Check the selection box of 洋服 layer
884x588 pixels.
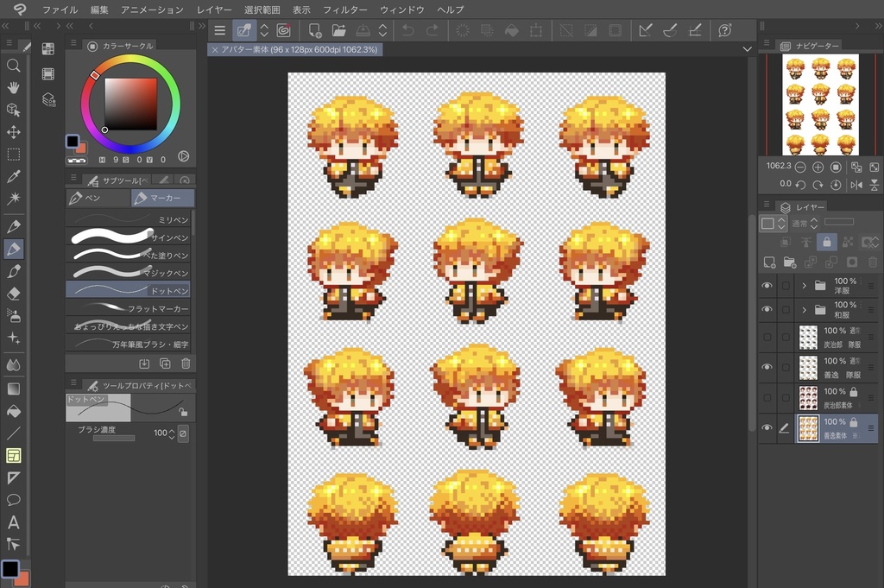tap(786, 286)
